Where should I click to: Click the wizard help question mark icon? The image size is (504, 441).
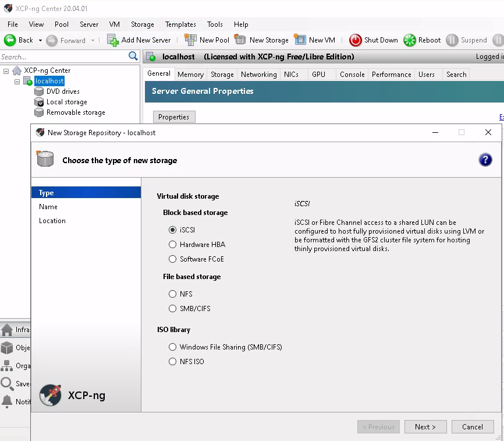(485, 160)
